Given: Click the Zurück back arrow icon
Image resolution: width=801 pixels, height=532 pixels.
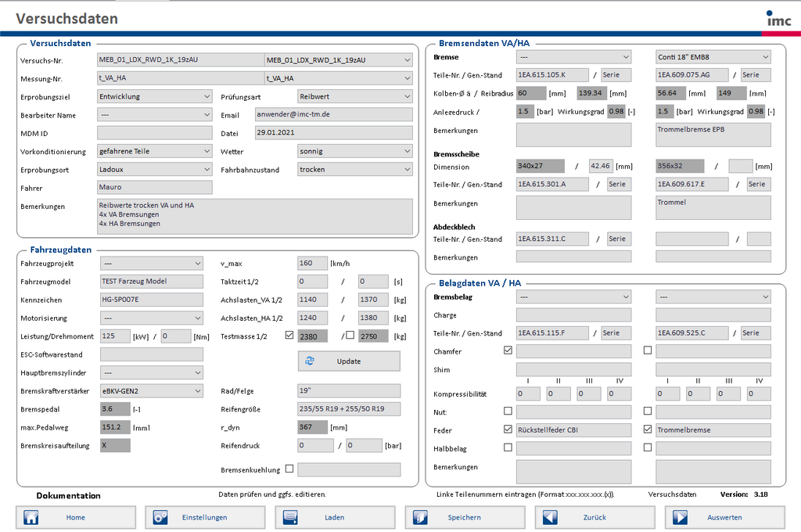Looking at the screenshot, I should pos(550,517).
